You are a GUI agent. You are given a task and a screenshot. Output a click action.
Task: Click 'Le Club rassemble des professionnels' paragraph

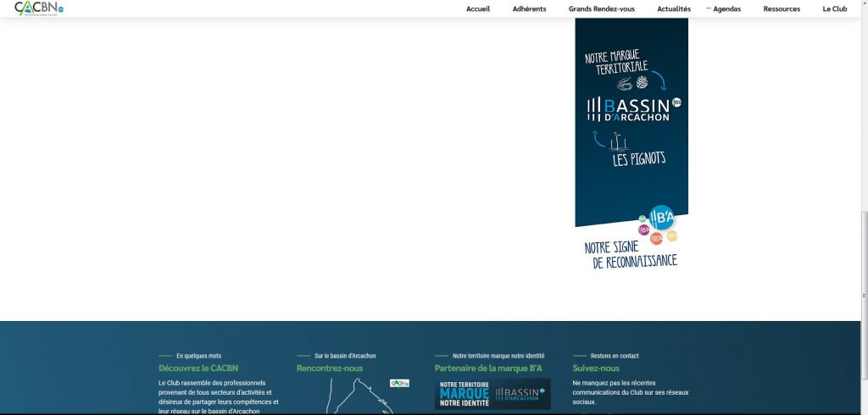tap(219, 397)
